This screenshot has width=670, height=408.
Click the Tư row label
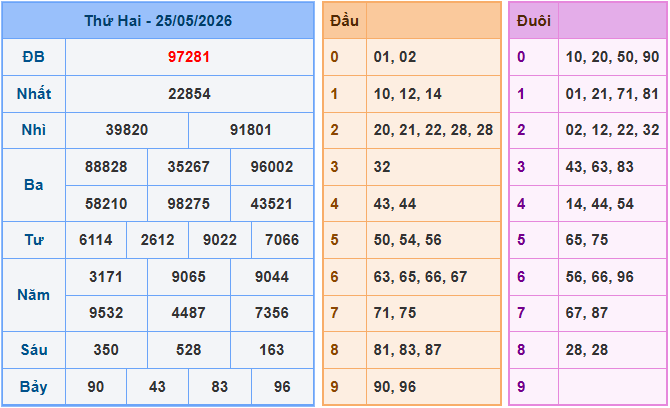click(x=34, y=240)
